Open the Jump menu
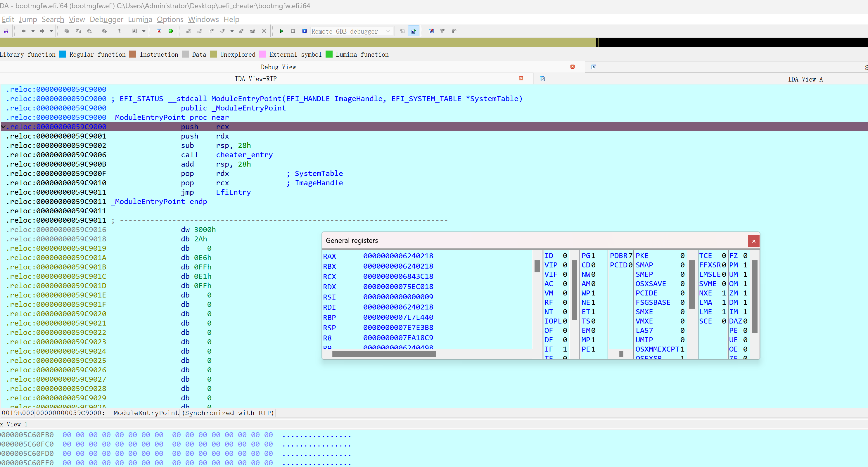The height and width of the screenshot is (467, 868). 28,19
